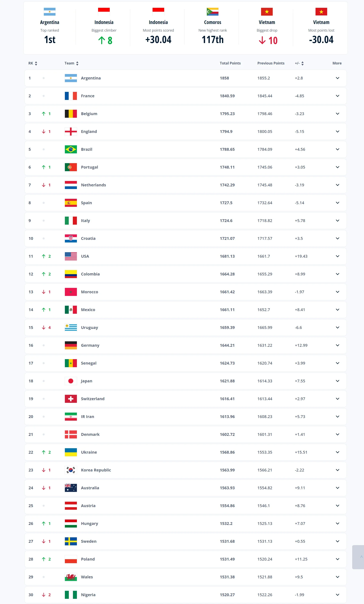Open the England team link

click(x=89, y=132)
